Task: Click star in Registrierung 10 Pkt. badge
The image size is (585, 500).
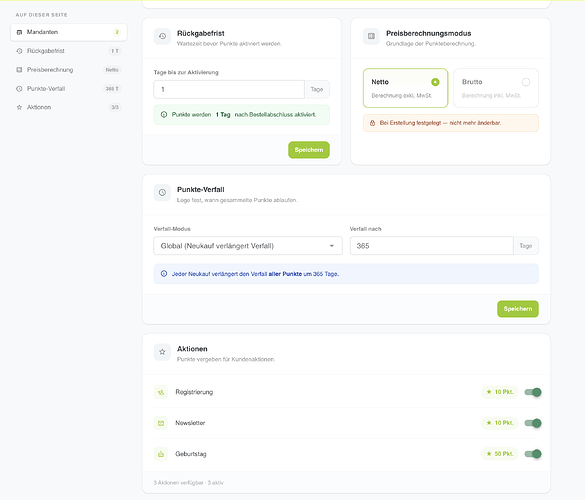Action: point(489,392)
